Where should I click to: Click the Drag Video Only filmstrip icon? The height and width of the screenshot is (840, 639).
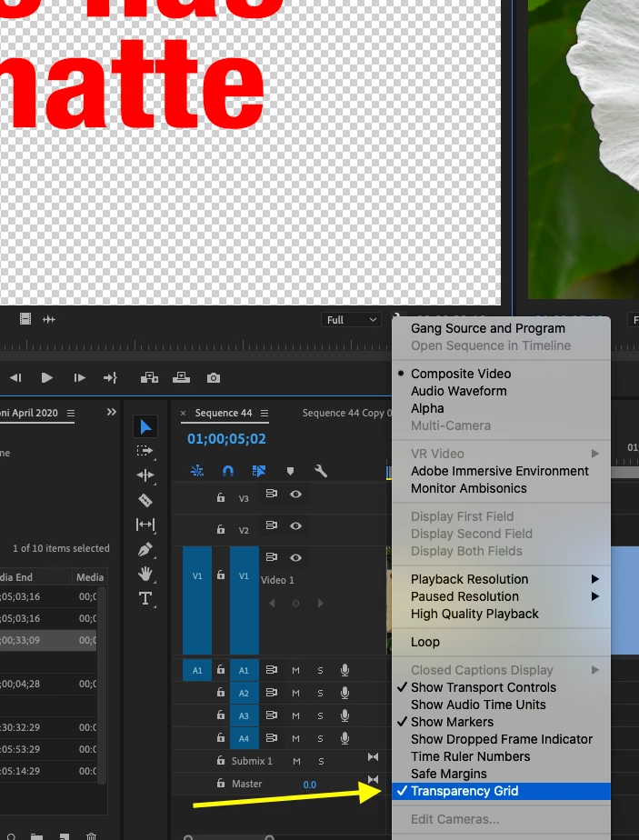pos(25,319)
